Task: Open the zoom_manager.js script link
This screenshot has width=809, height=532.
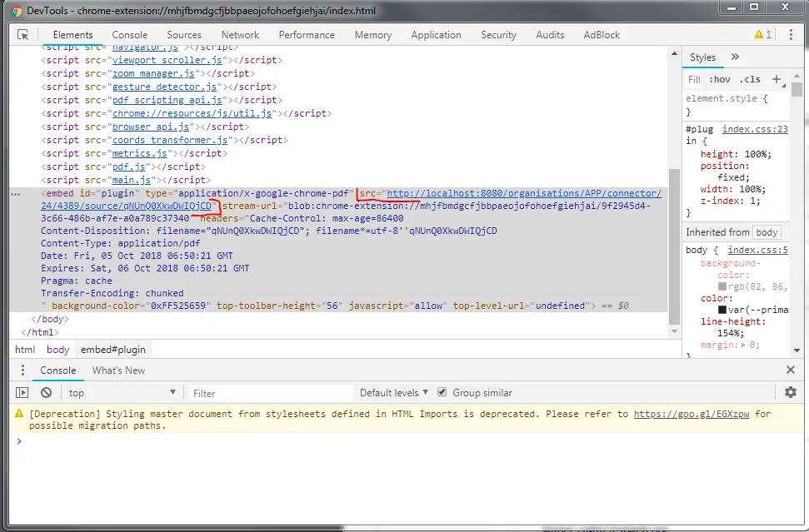Action: click(x=153, y=73)
